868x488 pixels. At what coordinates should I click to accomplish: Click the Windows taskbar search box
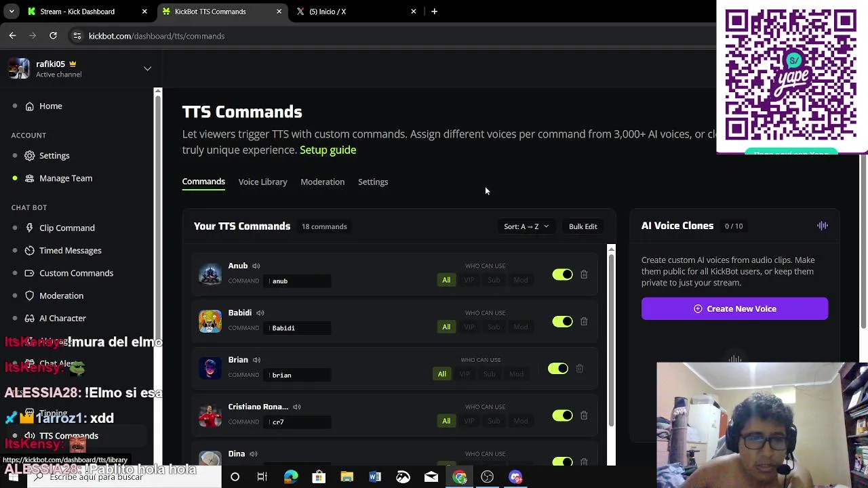point(125,477)
